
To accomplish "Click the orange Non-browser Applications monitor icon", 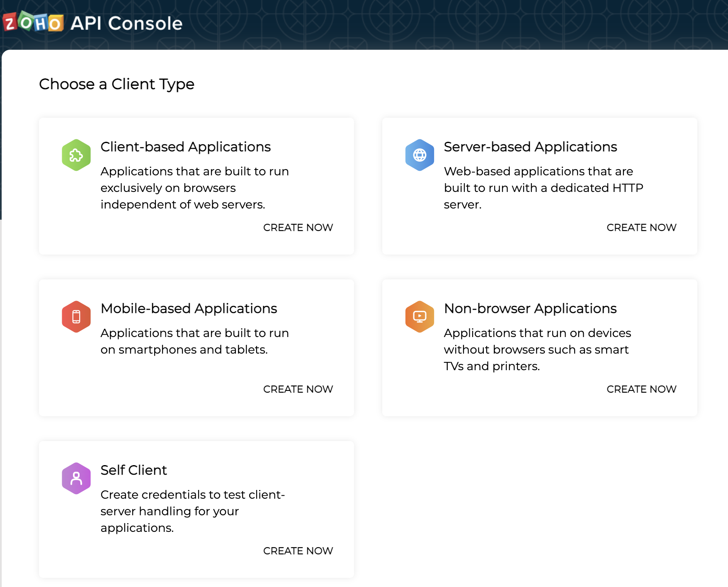I will [420, 316].
